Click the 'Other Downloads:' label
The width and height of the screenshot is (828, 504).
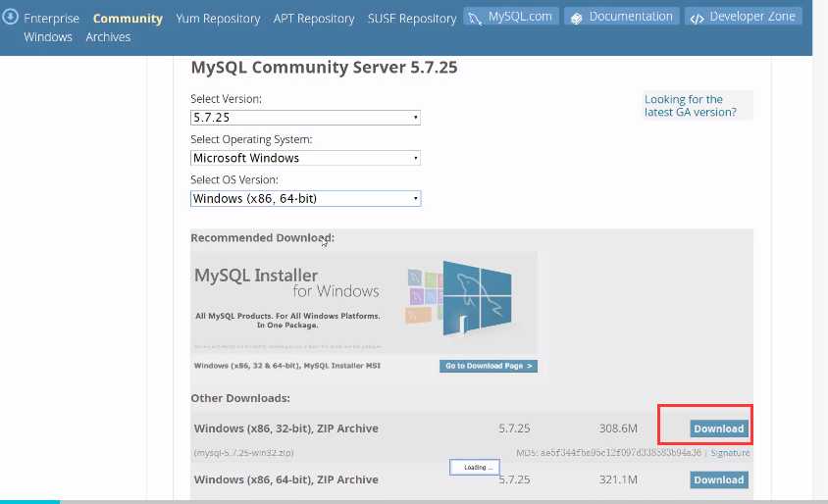point(240,398)
